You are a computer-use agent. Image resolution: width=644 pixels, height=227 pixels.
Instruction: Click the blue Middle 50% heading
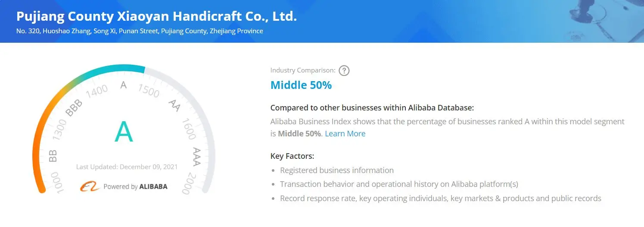(x=301, y=85)
